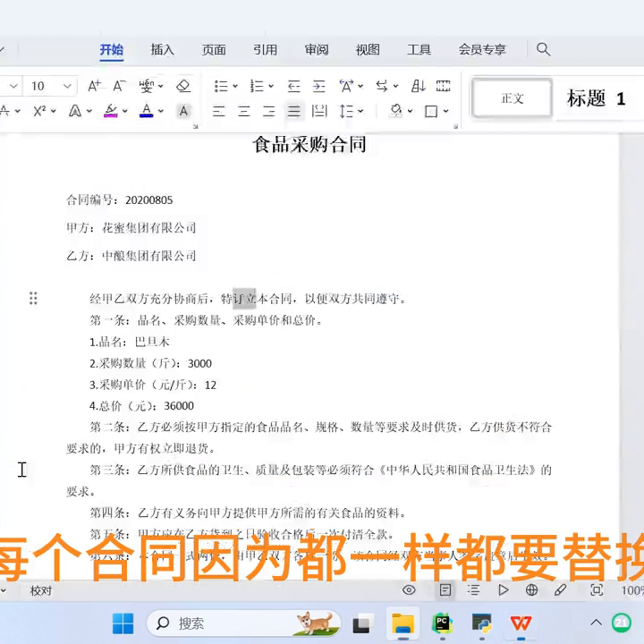The image size is (644, 644).
Task: Apply the 标题 1 style
Action: point(597,98)
